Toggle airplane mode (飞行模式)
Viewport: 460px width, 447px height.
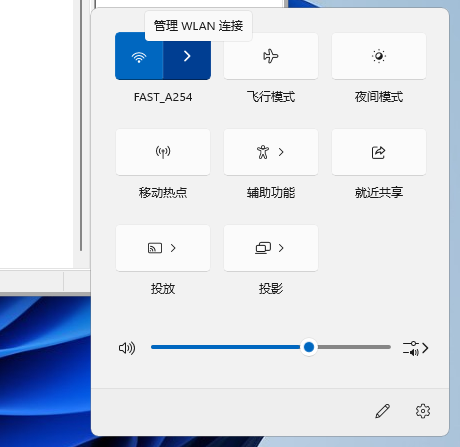pyautogui.click(x=271, y=56)
